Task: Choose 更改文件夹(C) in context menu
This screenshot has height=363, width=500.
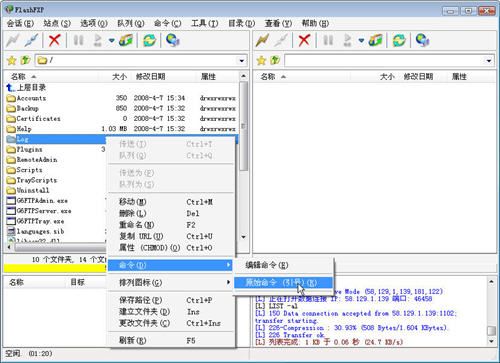Action: click(x=171, y=323)
